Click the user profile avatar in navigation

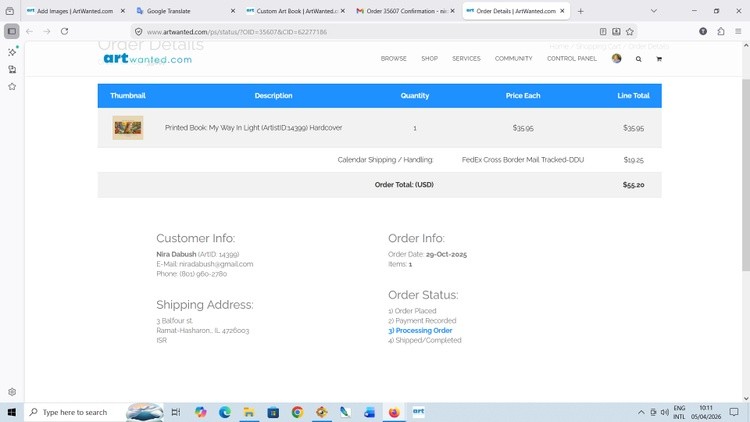coord(617,59)
